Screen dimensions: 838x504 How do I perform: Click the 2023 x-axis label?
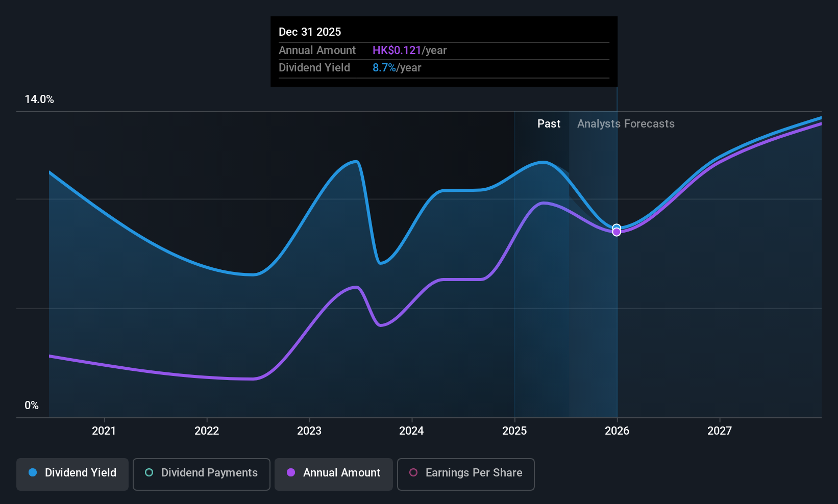pyautogui.click(x=309, y=431)
